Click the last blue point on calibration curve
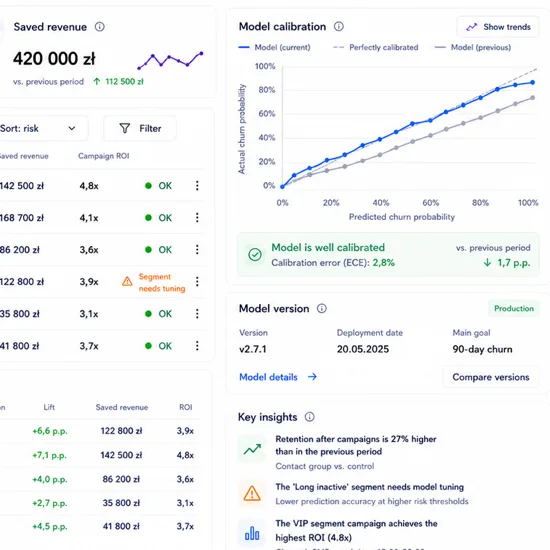550x550 pixels. click(532, 82)
